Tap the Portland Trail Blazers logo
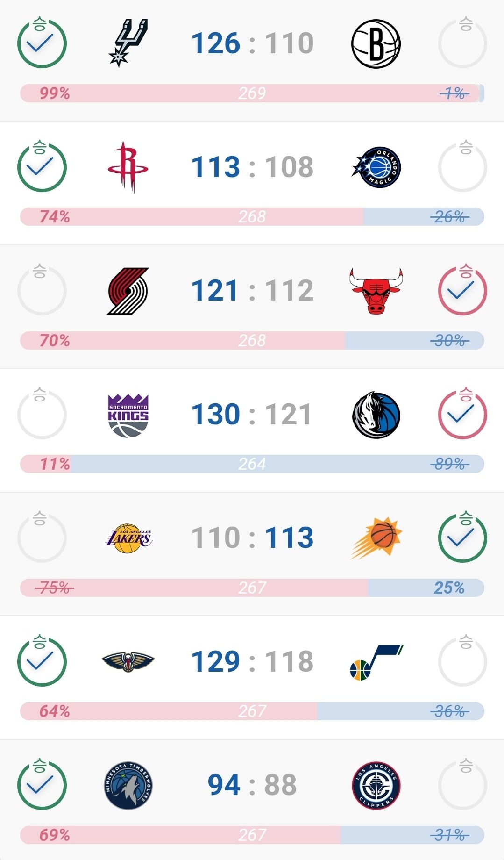 click(x=128, y=291)
